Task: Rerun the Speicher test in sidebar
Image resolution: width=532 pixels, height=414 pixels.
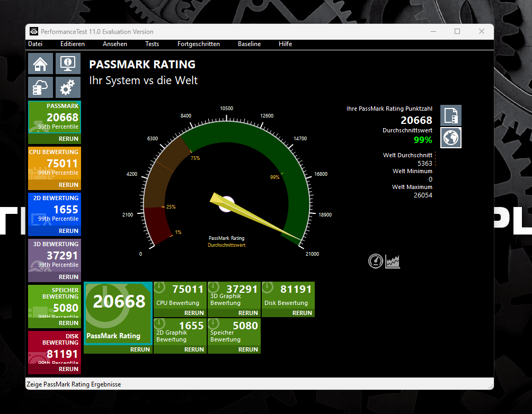Action: pyautogui.click(x=55, y=323)
